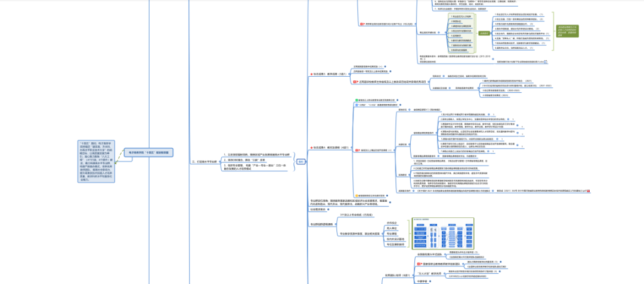Select the 目标 node
The image size is (644, 284).
pos(301,161)
